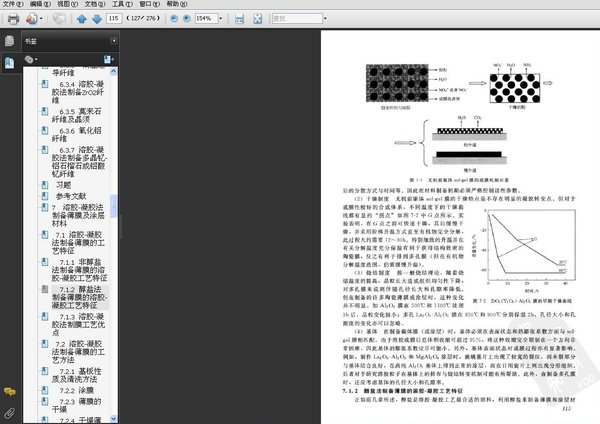
Task: Open bookmark 7.1.1 非醇盐法制备薄膜
Action: coord(80,270)
